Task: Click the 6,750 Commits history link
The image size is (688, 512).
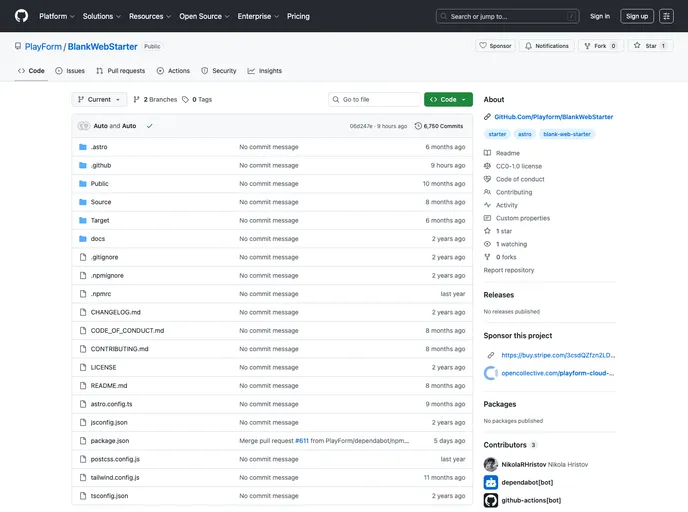Action: click(x=439, y=126)
